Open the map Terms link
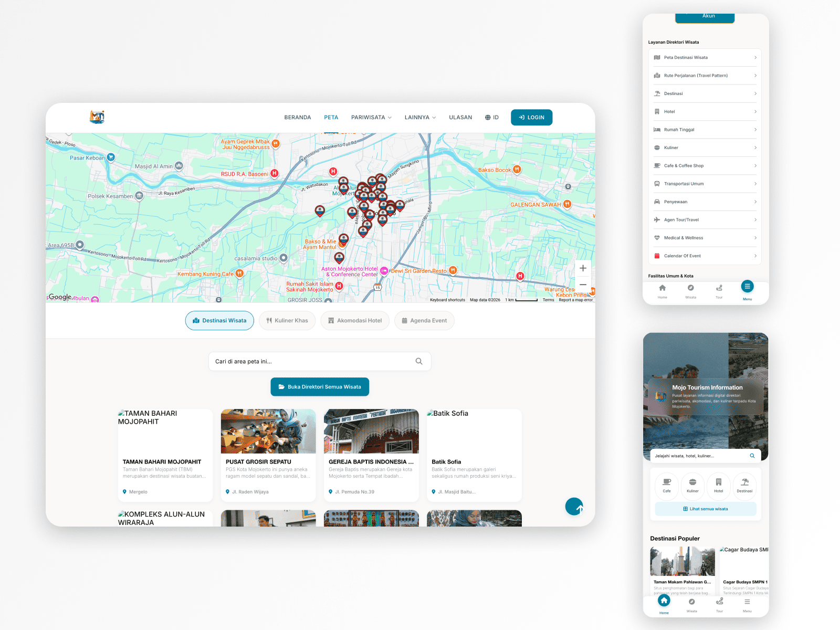 [548, 300]
